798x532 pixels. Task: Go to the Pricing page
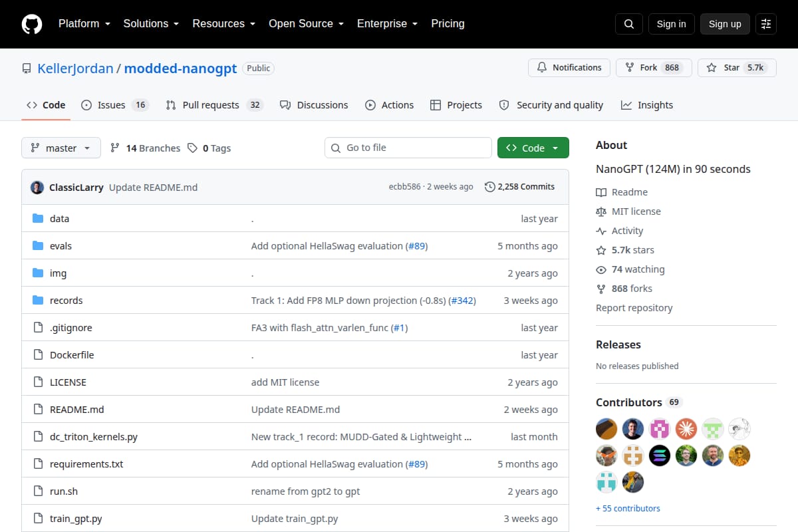coord(448,23)
